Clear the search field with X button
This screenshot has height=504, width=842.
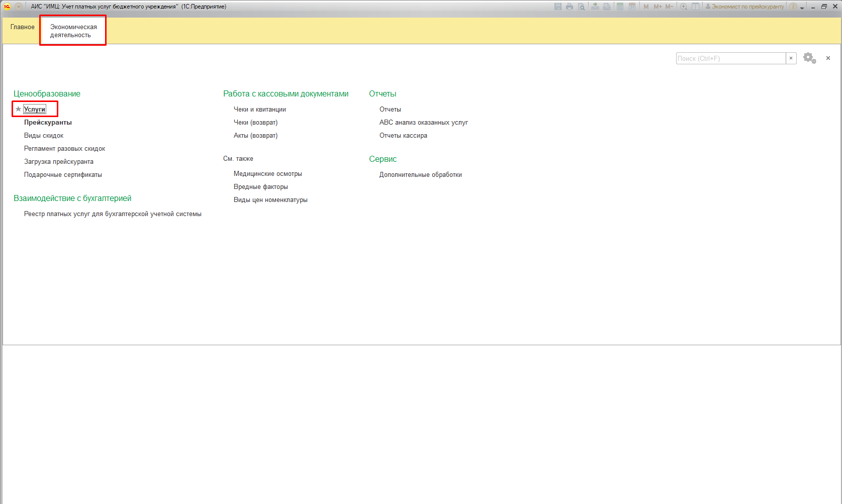point(791,58)
